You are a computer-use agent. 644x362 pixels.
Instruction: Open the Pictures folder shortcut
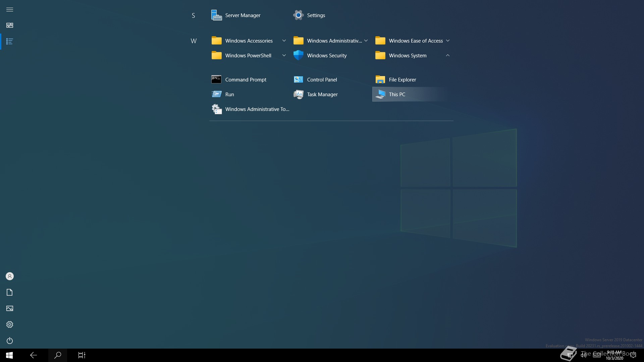pyautogui.click(x=10, y=308)
